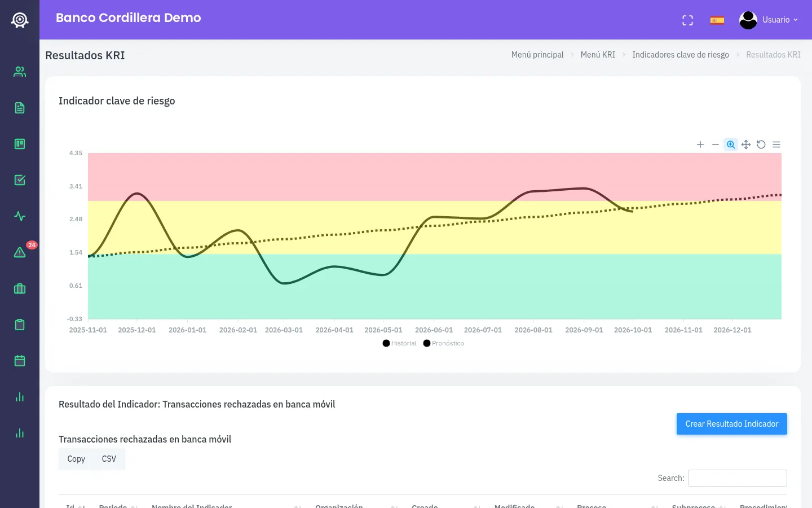Navigate to Indicadores clave de riesgo breadcrumb
812x508 pixels.
coord(681,55)
